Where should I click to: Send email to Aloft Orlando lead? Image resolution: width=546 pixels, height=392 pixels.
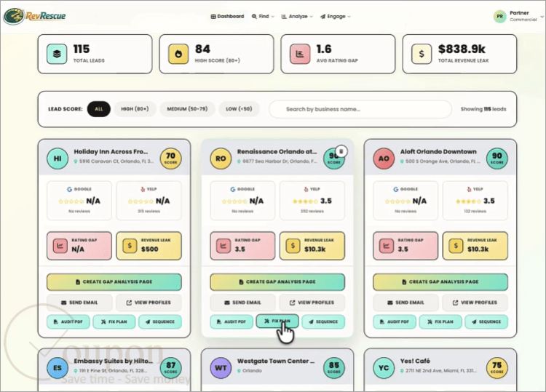click(405, 303)
